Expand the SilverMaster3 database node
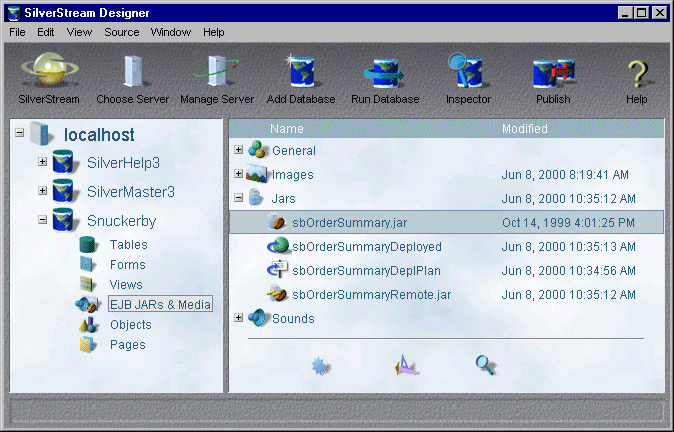674x432 pixels. pos(43,190)
